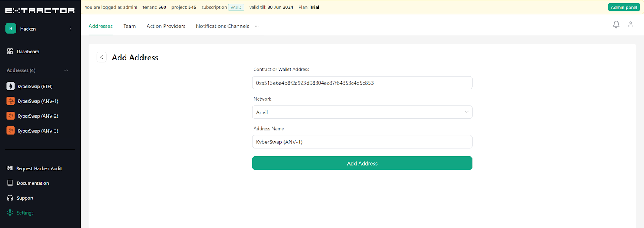Click 'valid till: 30 Jun 2024' text
The height and width of the screenshot is (228, 644).
[x=271, y=7]
